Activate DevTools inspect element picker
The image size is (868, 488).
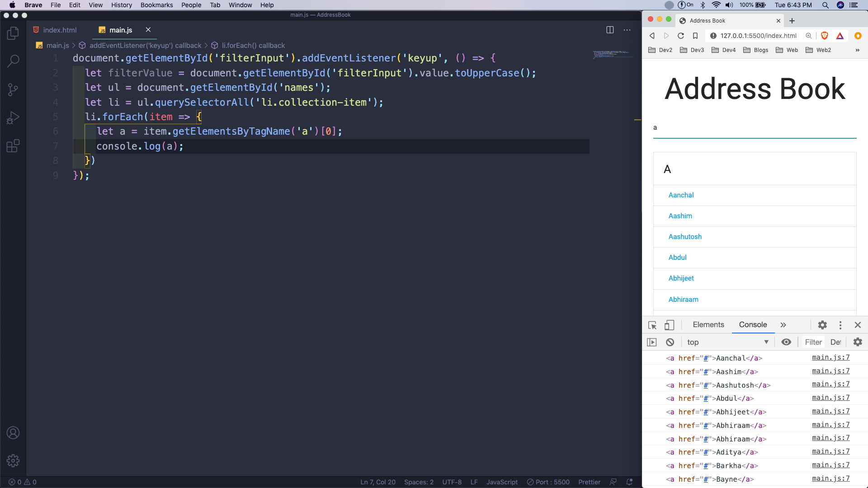(652, 325)
